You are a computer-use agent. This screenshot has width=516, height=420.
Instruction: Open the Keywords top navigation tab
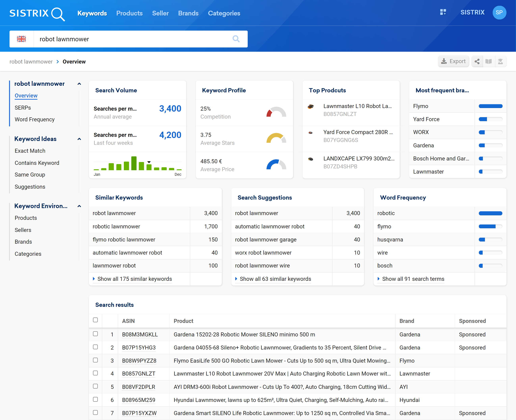(x=92, y=13)
